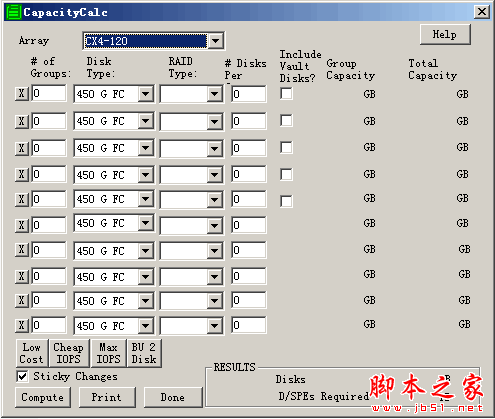The width and height of the screenshot is (495, 419).
Task: Focus the fifth row's # of Groups field
Action: click(49, 199)
